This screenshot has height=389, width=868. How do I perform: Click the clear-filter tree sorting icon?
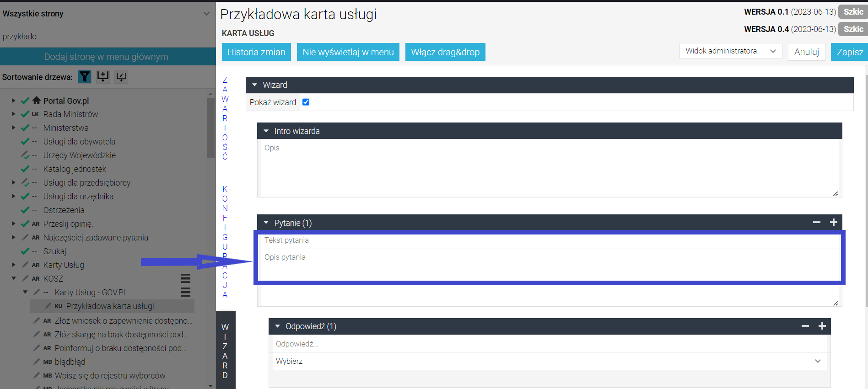(x=85, y=77)
